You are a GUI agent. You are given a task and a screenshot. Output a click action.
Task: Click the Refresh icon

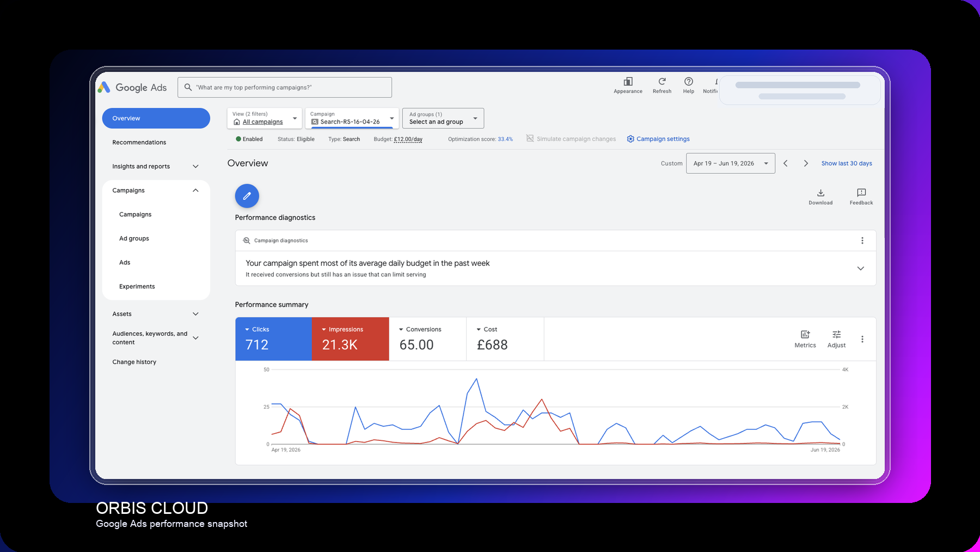pos(662,81)
